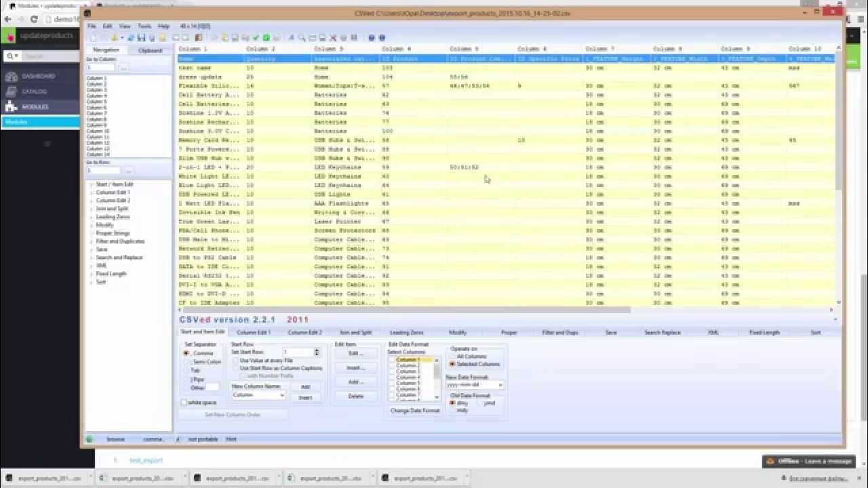Expand Join and Split tree node
Image resolution: width=868 pixels, height=488 pixels.
pyautogui.click(x=92, y=209)
